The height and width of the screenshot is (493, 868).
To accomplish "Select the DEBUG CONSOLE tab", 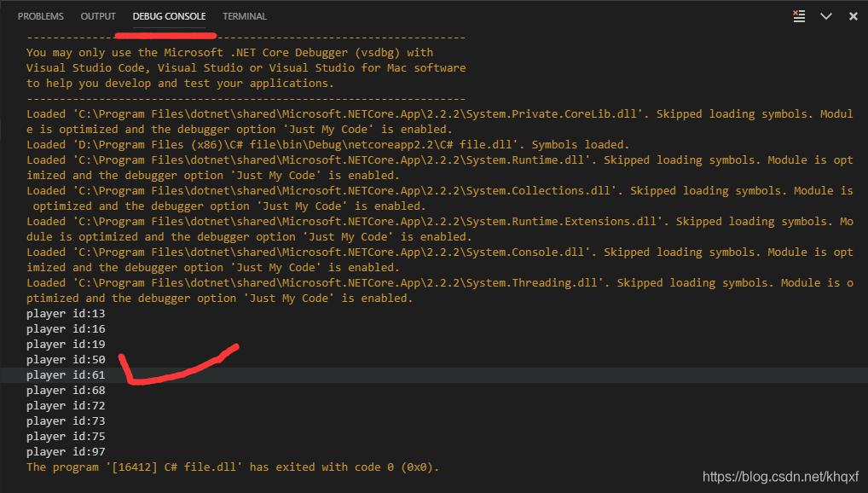I will tap(169, 16).
